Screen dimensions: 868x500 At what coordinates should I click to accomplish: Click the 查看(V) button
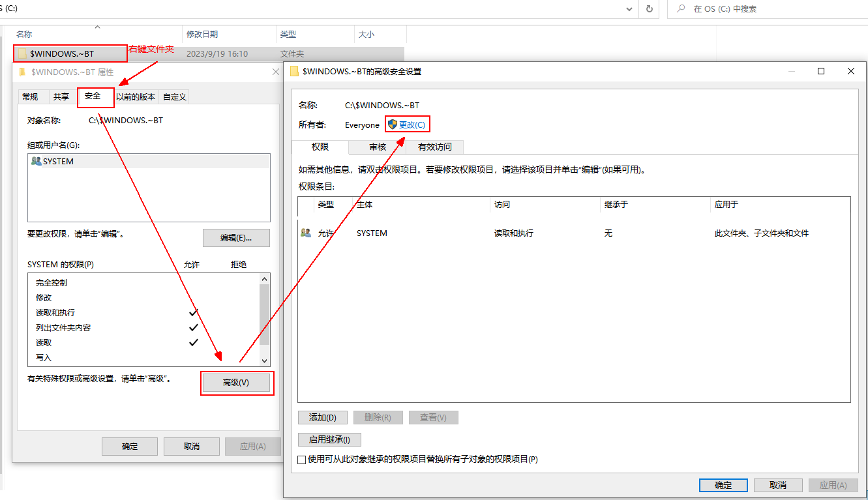(x=434, y=417)
